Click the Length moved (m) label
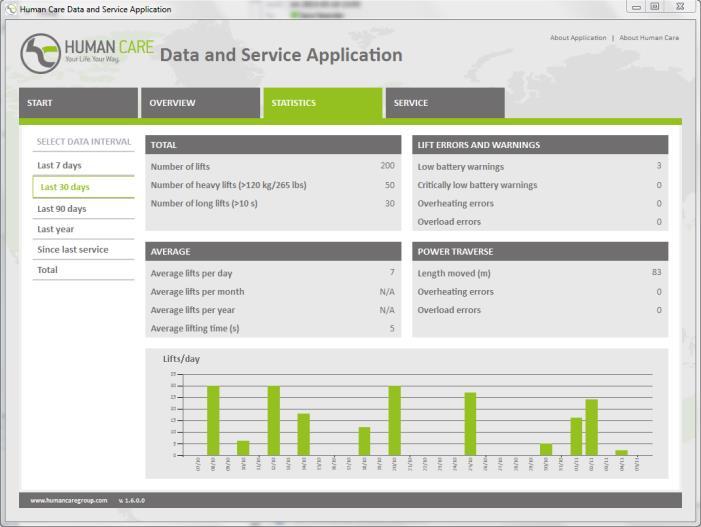Screen dimensions: 701x527 tap(454, 274)
